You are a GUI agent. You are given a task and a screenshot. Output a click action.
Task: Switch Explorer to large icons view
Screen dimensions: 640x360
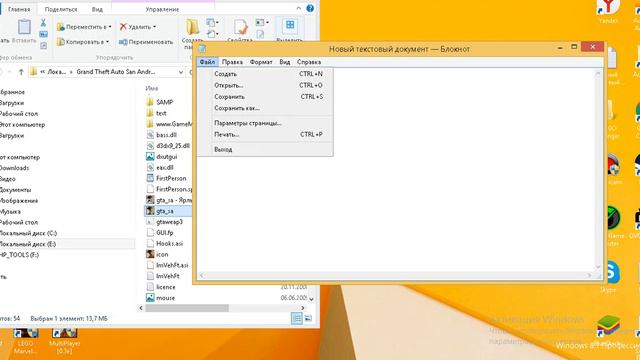[308, 318]
